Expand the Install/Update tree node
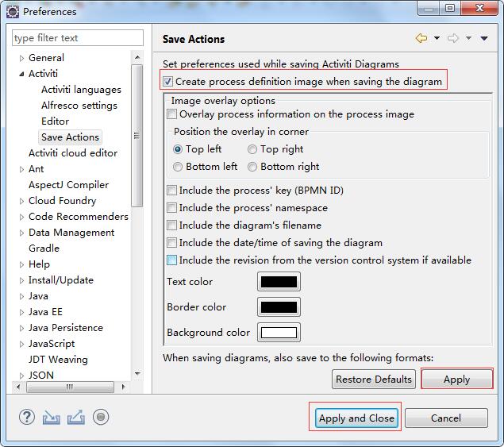504x447 pixels. point(21,280)
